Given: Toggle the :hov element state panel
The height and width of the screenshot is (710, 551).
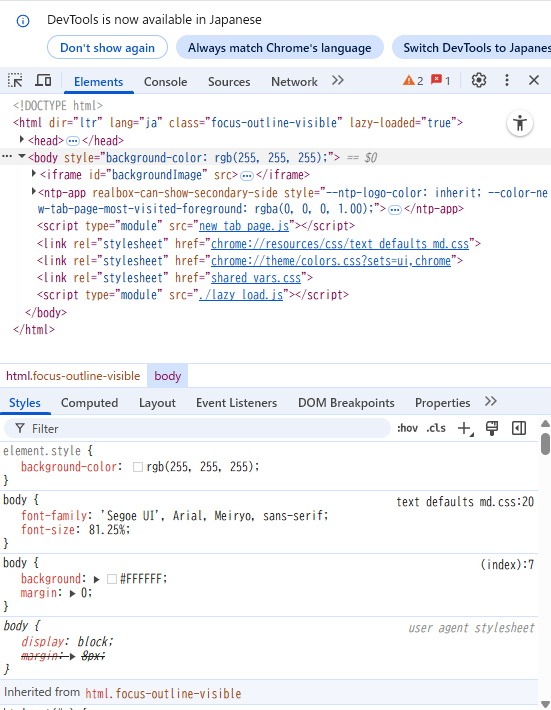Looking at the screenshot, I should (x=407, y=428).
